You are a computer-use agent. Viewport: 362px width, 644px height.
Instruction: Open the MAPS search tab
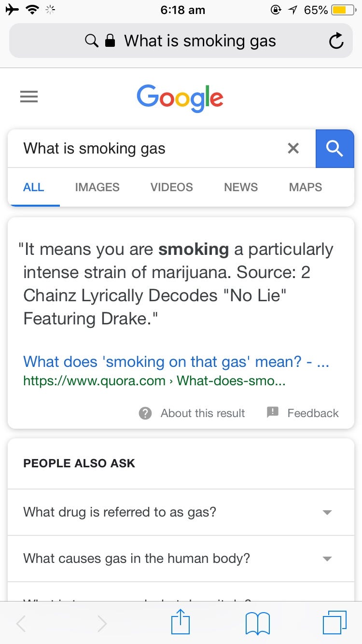[x=305, y=187]
